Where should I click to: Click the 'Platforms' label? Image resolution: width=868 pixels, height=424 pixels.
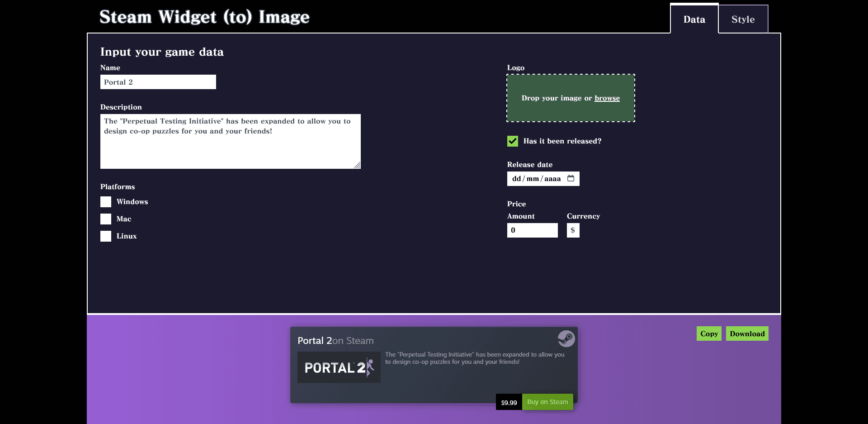[x=118, y=187]
